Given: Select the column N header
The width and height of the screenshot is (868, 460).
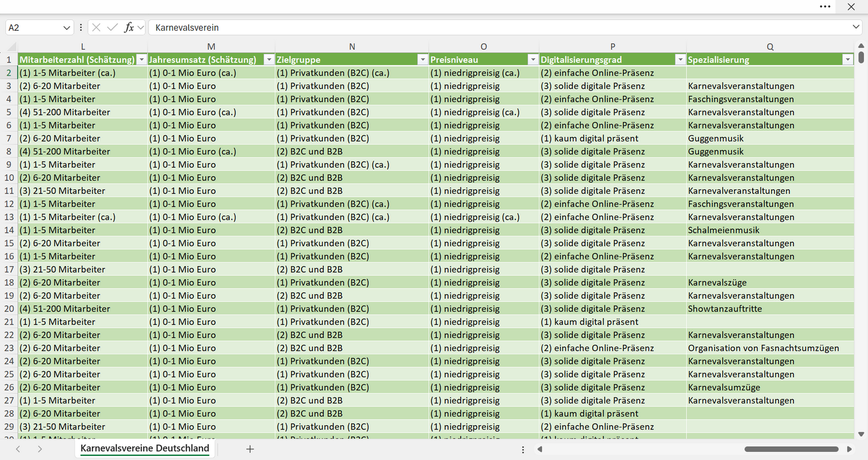Looking at the screenshot, I should tap(352, 46).
